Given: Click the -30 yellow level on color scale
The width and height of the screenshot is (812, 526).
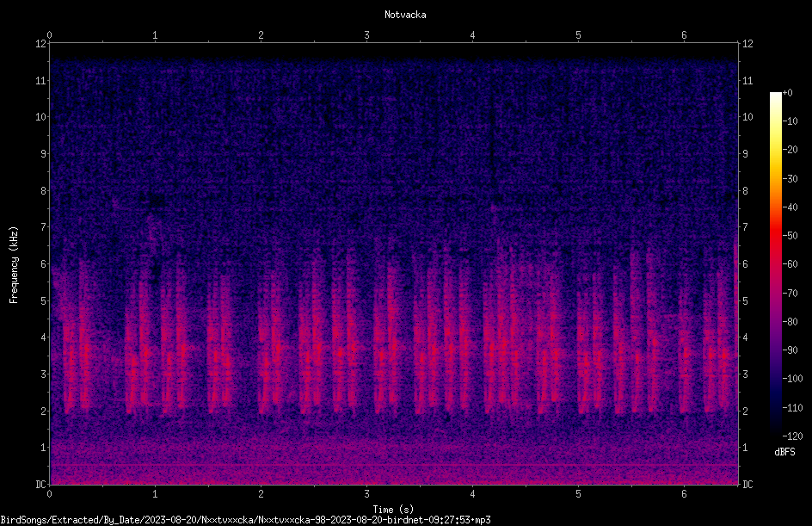Looking at the screenshot, I should [790, 178].
